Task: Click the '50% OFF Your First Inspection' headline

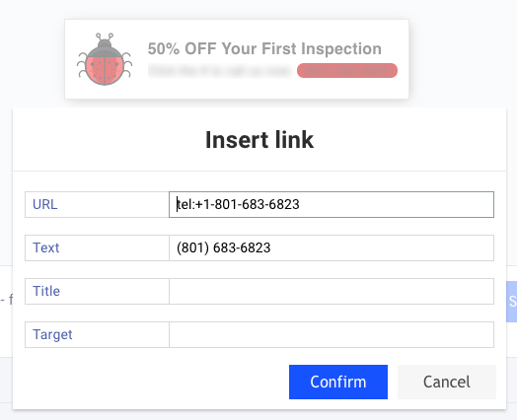Action: tap(264, 48)
